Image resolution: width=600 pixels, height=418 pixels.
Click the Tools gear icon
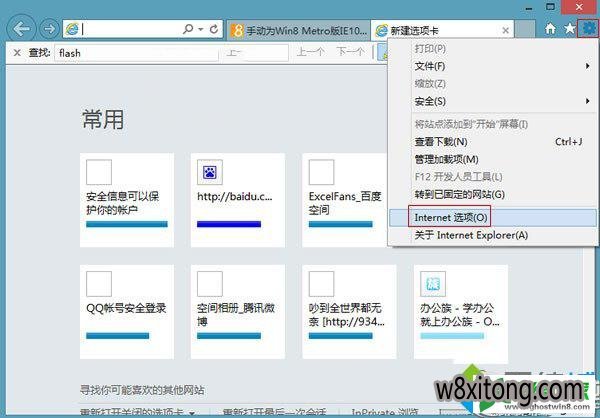(x=587, y=29)
